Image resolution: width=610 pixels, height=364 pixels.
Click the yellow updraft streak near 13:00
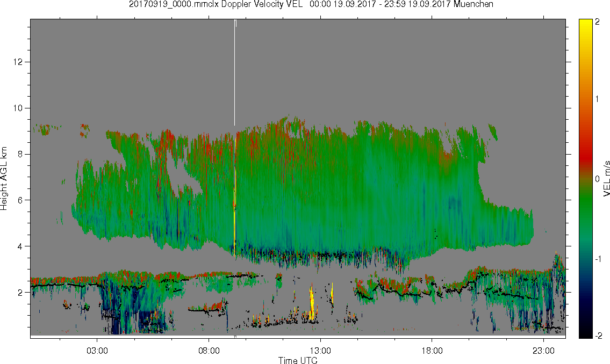(x=312, y=303)
